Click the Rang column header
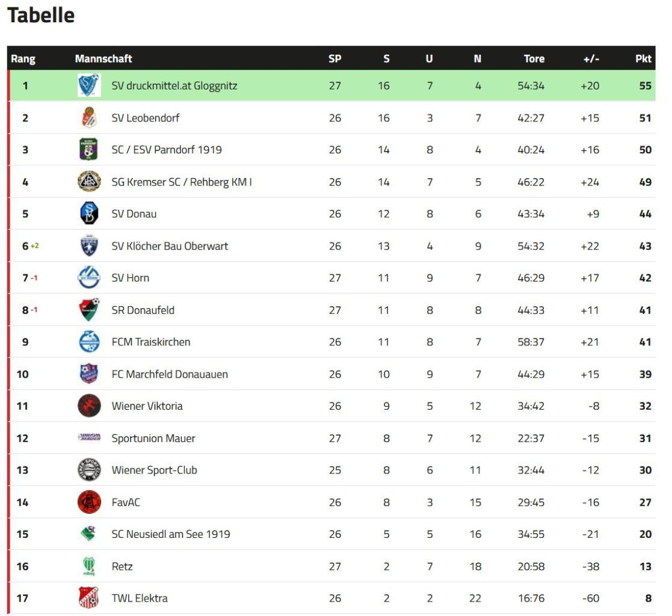This screenshot has height=616, width=672. 23,58
